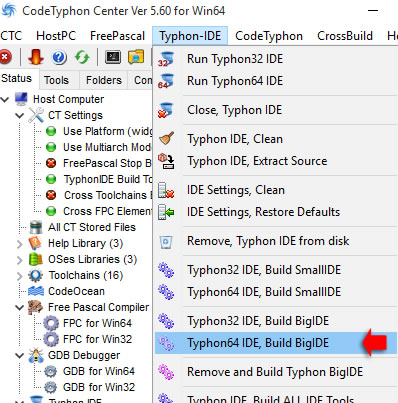Toggle Use Multiarch Mode green light
Viewport: 398px width, 403px height.
51,147
